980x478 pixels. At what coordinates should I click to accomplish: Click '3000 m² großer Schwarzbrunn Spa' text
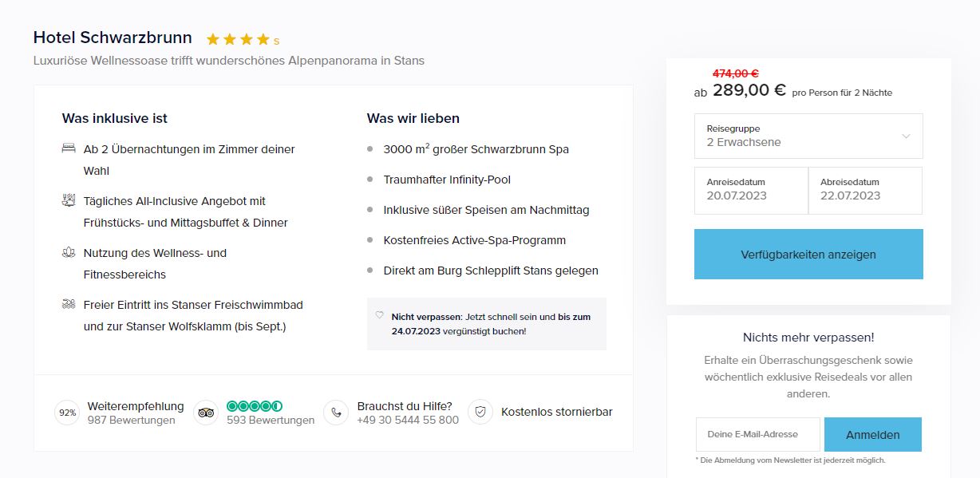(476, 149)
